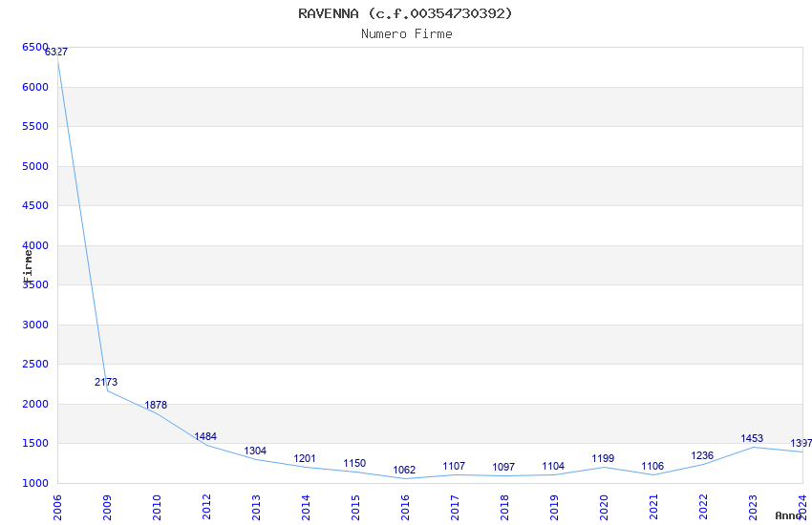Click the y-axis value 2000
This screenshot has width=812, height=525.
35,405
